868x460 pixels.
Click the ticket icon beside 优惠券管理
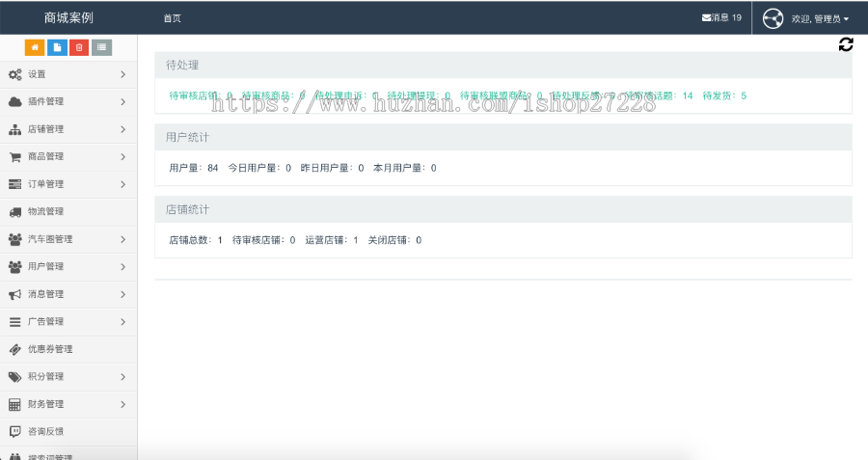pyautogui.click(x=14, y=349)
